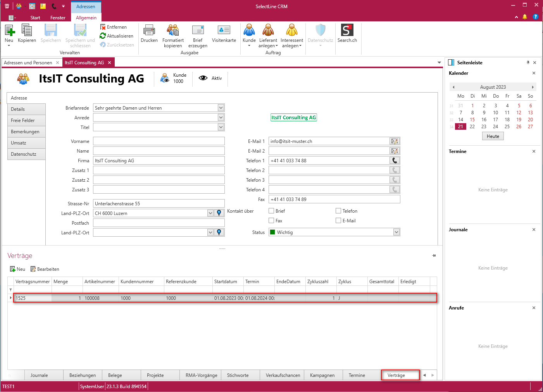This screenshot has height=392, width=543.
Task: Click Bearbeiten in Verträge panel
Action: (x=45, y=269)
